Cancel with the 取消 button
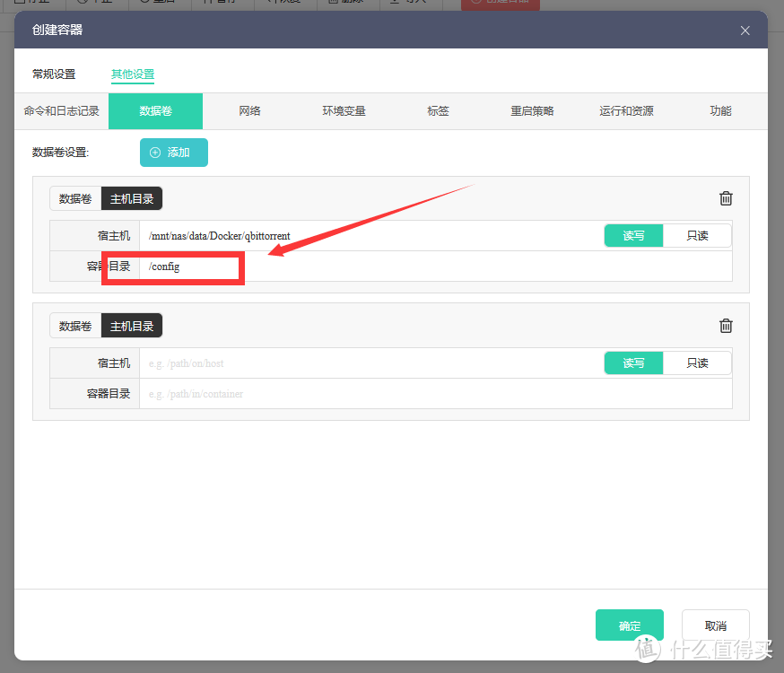 coord(716,625)
